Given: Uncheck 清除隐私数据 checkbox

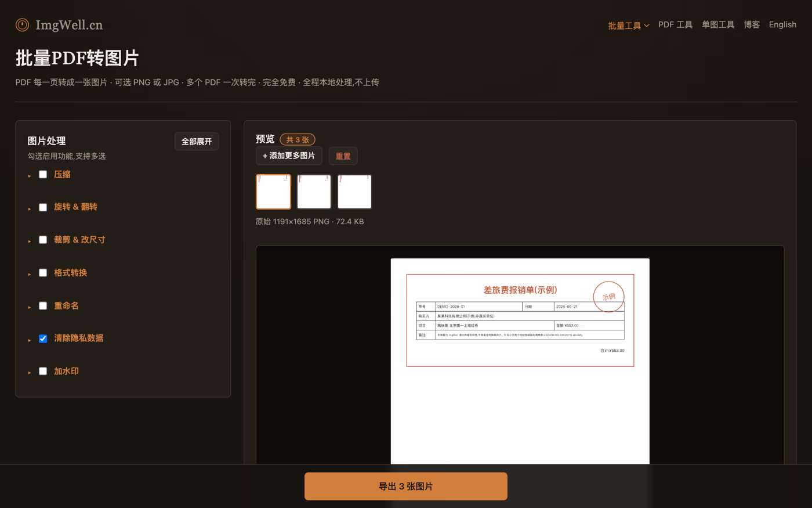Looking at the screenshot, I should pyautogui.click(x=43, y=338).
